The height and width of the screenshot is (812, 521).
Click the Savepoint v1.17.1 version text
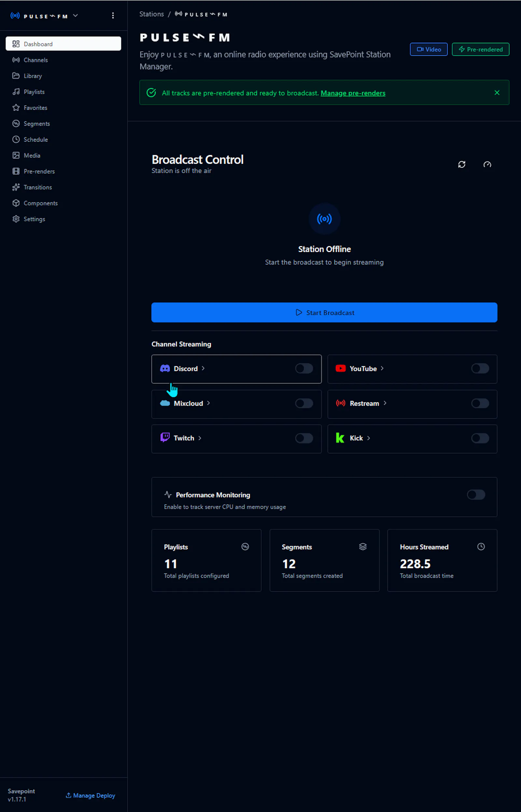click(21, 795)
